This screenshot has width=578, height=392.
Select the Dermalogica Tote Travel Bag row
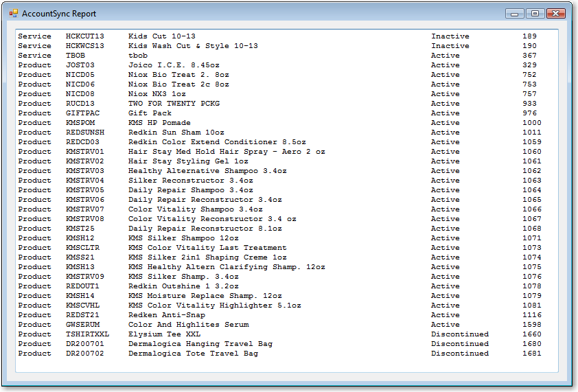coord(193,354)
